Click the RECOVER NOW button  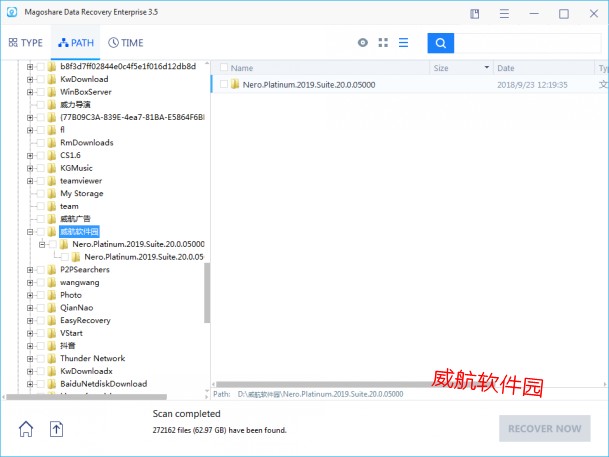coord(545,429)
